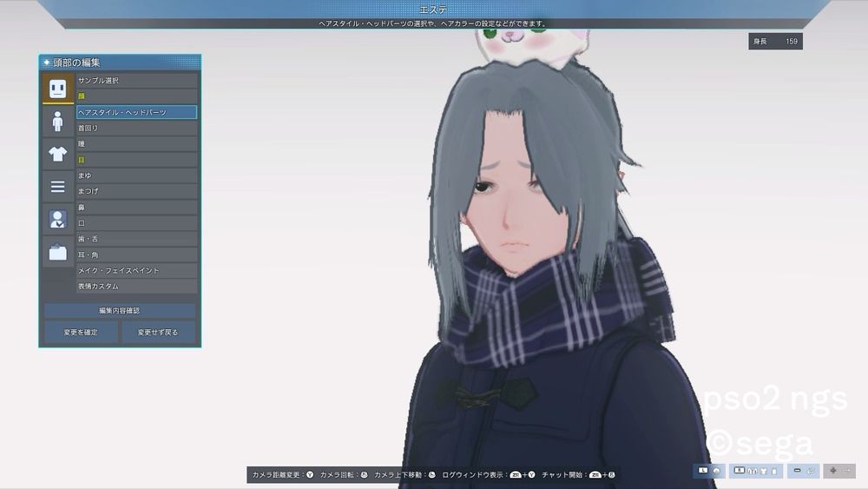Click the エステ title at top
The image size is (868, 489).
tap(433, 10)
